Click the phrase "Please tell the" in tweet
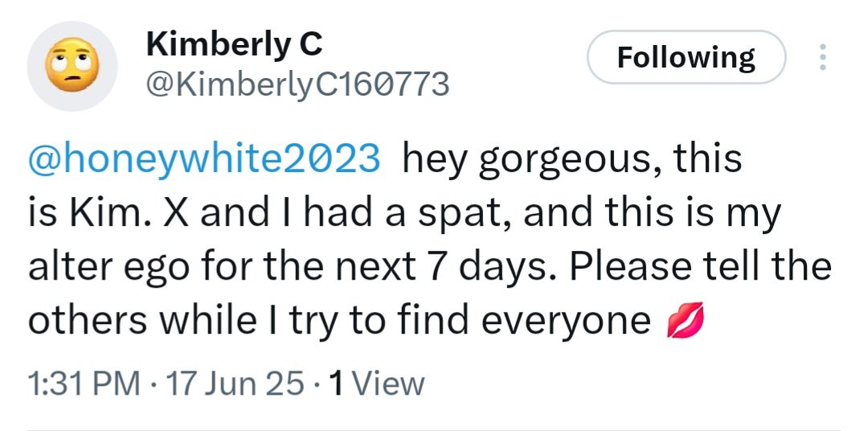Image resolution: width=868 pixels, height=431 pixels. 701,266
